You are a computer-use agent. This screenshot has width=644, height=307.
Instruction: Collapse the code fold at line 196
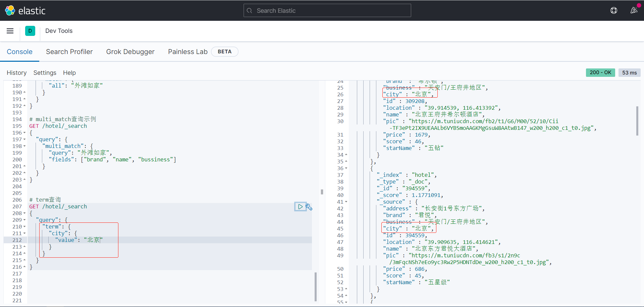click(24, 133)
